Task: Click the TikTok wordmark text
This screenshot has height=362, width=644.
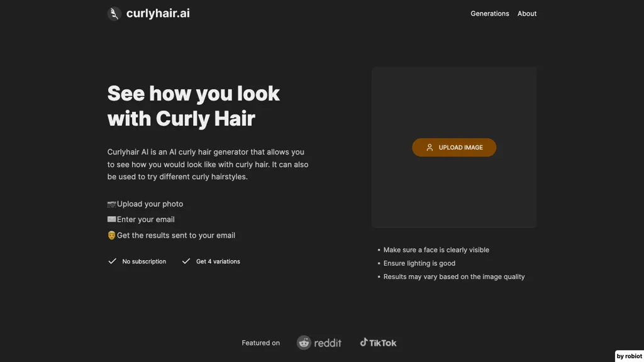Action: 383,343
